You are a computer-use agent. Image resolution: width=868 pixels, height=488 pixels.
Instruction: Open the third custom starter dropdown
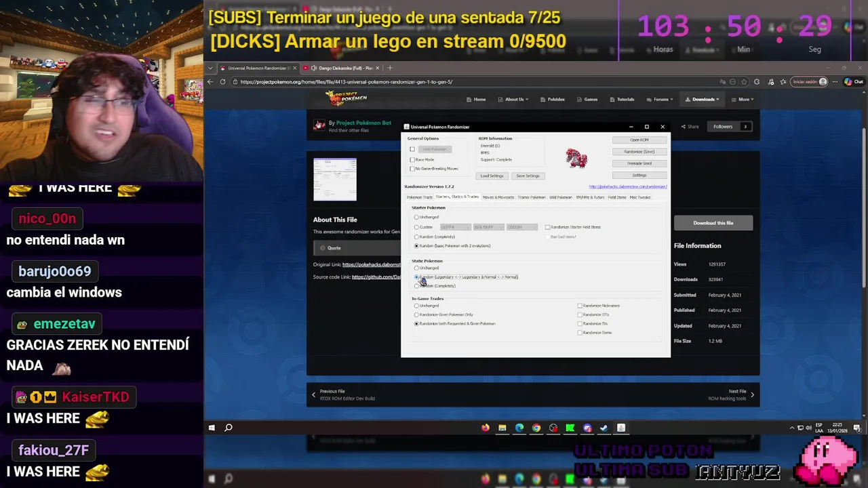(x=521, y=227)
